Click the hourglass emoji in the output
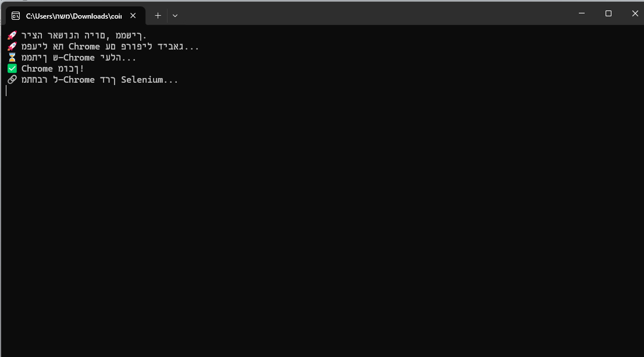644x357 pixels. click(x=12, y=58)
